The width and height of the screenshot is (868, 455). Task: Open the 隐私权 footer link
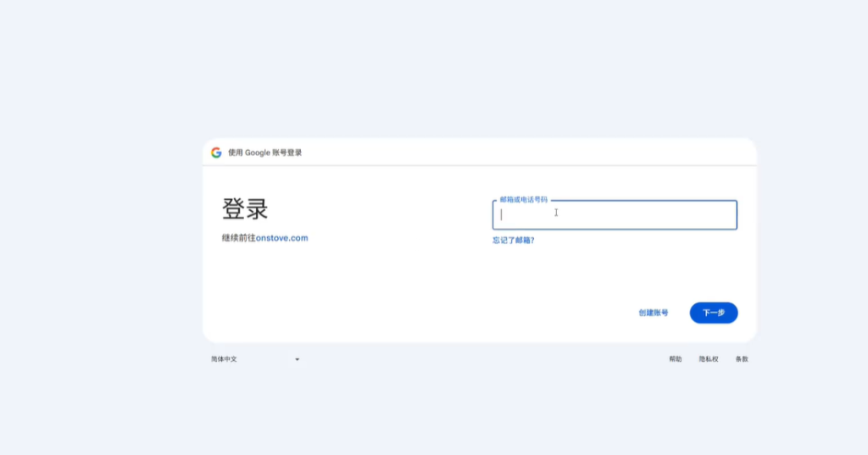(709, 359)
